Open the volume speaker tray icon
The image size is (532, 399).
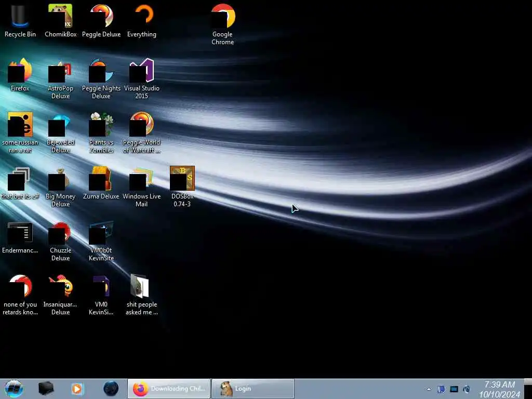[x=467, y=389]
